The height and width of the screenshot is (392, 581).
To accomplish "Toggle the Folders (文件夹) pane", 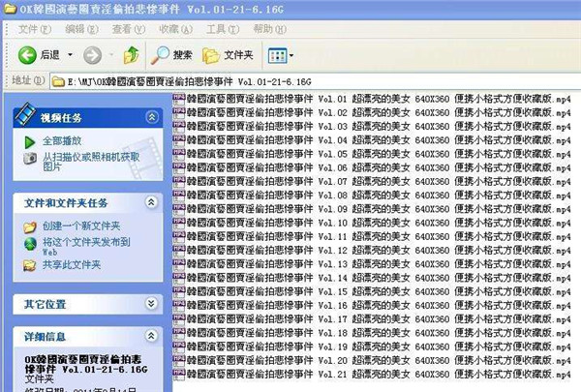I will 228,55.
